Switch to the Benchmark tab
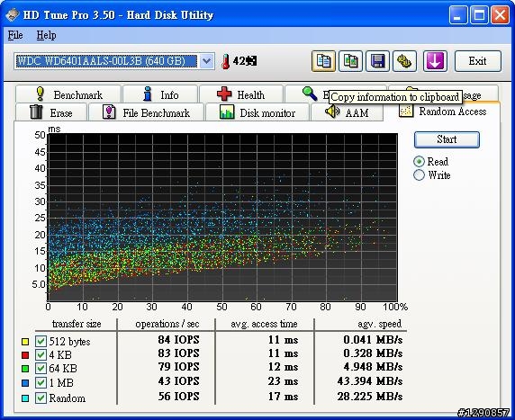The width and height of the screenshot is (515, 420). [68, 94]
